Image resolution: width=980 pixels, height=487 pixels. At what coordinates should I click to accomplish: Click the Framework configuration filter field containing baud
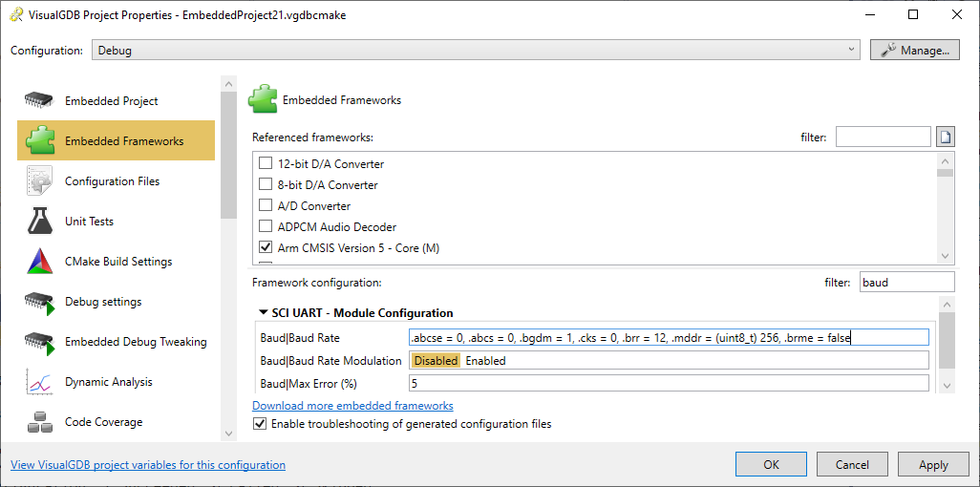tap(907, 283)
